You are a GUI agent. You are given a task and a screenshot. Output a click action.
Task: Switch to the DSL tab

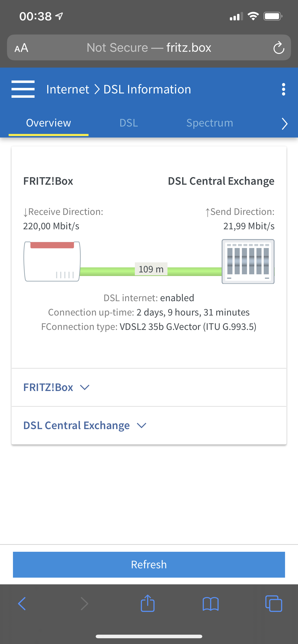129,123
